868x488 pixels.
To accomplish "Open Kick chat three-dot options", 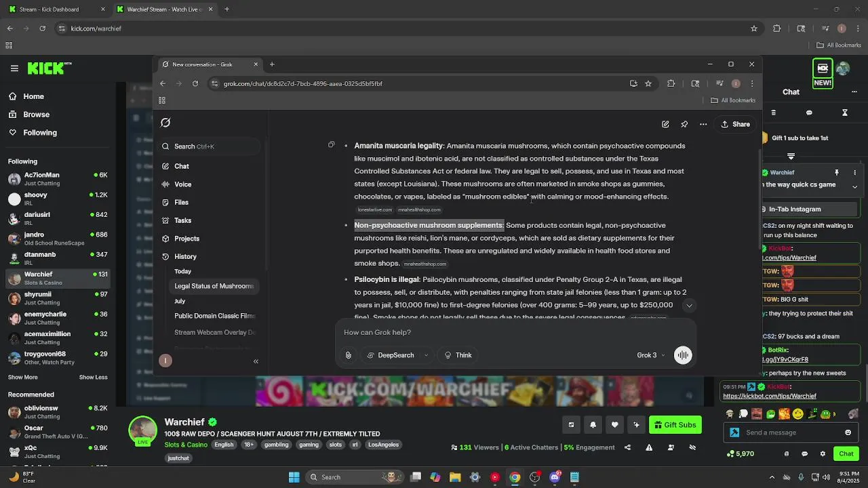I will (854, 91).
